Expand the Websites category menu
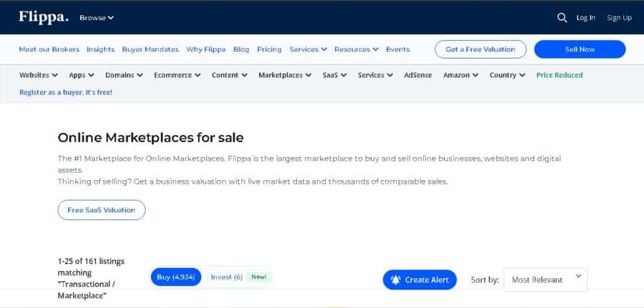The image size is (644, 308). (38, 75)
